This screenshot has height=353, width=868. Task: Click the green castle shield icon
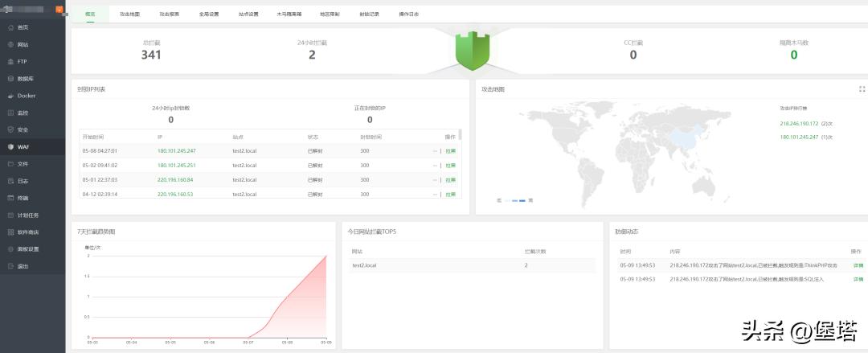(473, 50)
